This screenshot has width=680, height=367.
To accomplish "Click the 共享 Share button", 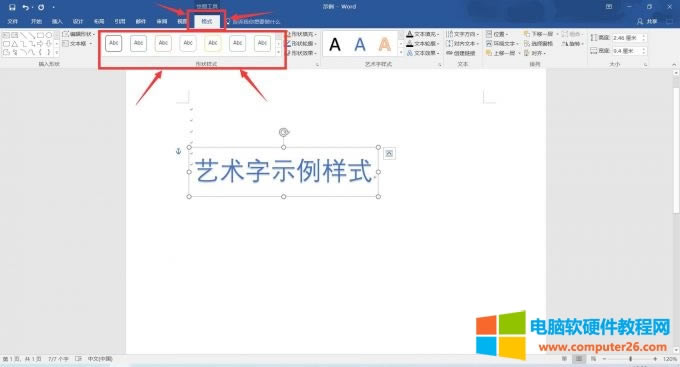I will pos(647,21).
